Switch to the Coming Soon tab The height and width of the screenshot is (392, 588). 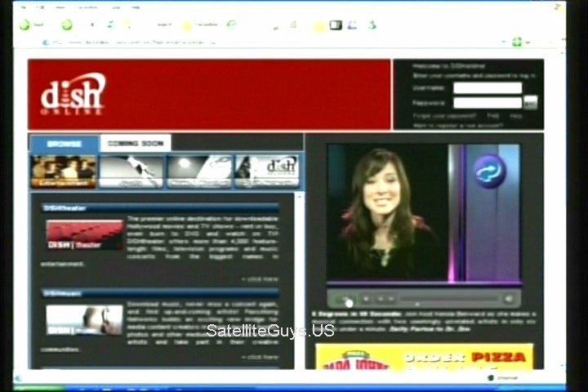136,143
